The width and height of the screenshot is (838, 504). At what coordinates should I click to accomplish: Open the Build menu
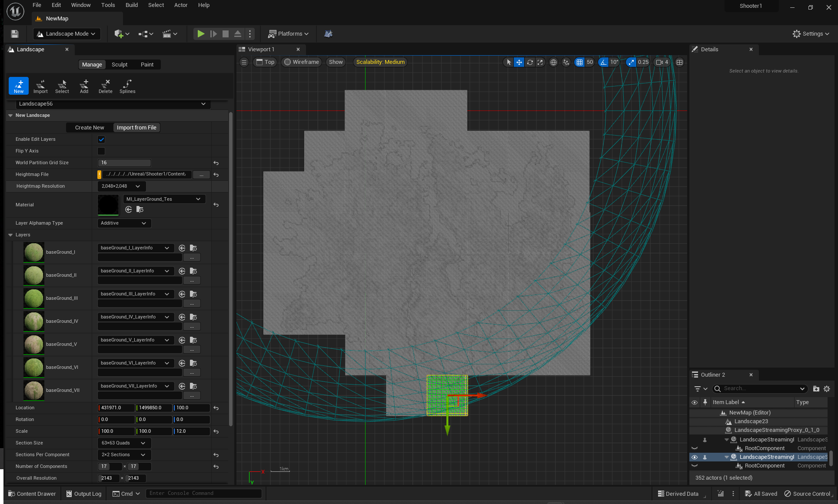click(131, 5)
